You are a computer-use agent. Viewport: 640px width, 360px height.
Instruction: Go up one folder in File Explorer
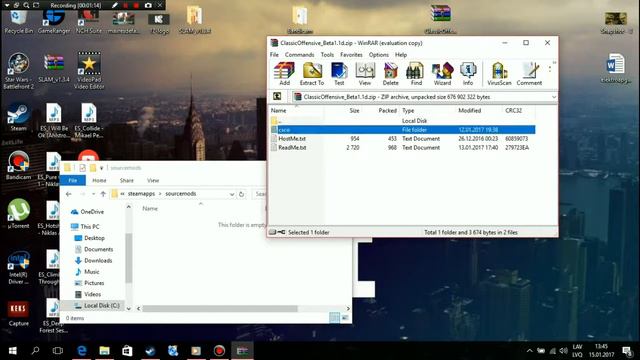(x=103, y=194)
